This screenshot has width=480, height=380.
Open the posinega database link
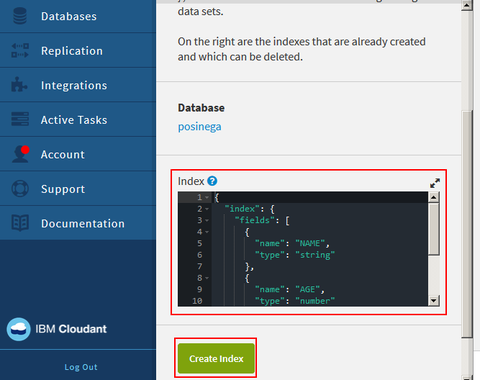pyautogui.click(x=199, y=127)
